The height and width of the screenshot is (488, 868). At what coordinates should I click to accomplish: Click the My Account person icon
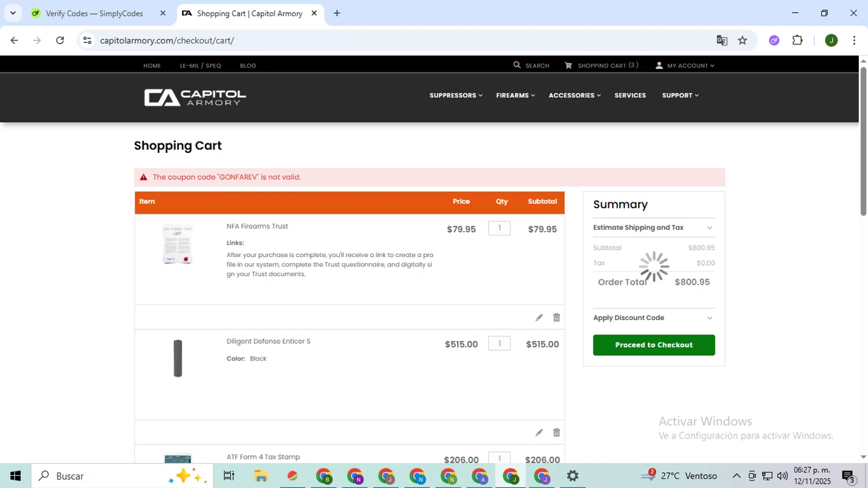click(659, 65)
